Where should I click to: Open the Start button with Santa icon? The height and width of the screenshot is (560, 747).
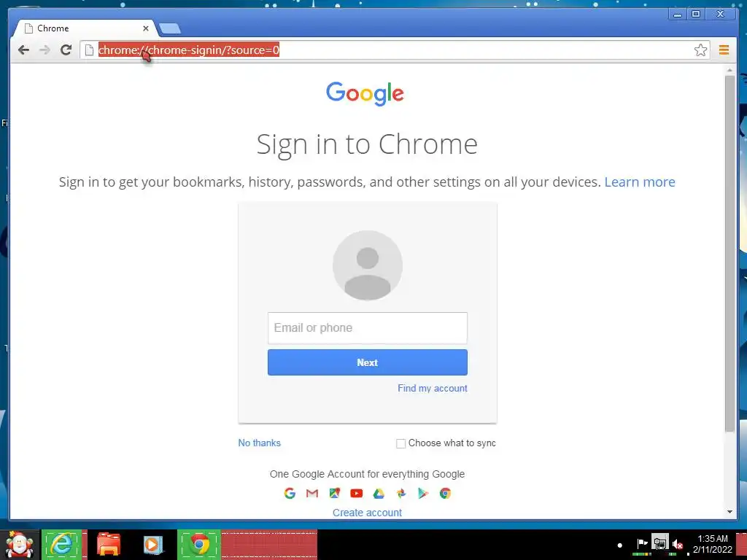click(19, 545)
